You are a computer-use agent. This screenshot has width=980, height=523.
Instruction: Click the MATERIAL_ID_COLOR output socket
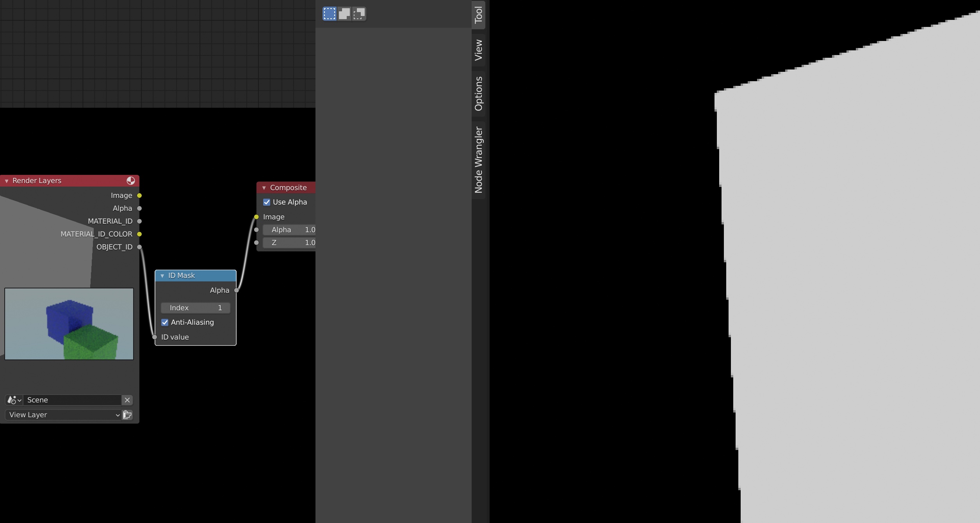(139, 234)
